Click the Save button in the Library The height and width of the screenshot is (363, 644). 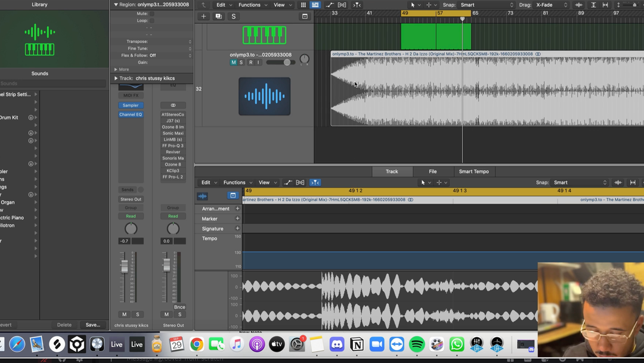tap(92, 325)
